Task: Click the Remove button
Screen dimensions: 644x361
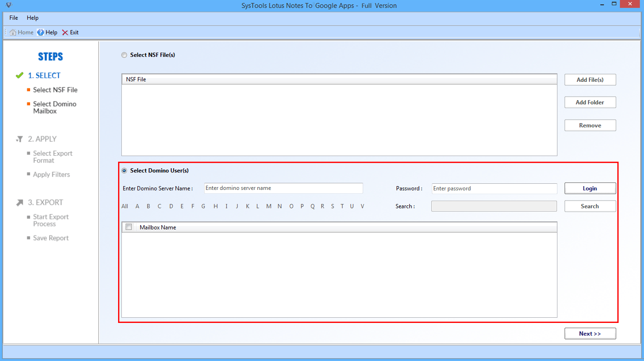Action: point(590,126)
